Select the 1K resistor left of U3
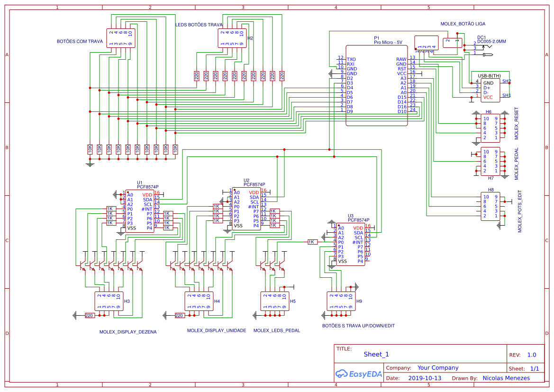The image size is (554, 392). click(312, 242)
